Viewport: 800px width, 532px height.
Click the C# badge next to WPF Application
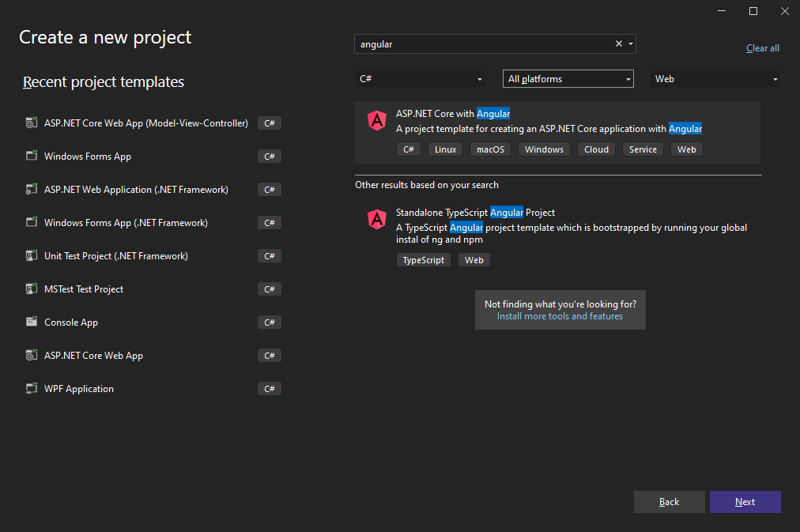click(x=270, y=389)
